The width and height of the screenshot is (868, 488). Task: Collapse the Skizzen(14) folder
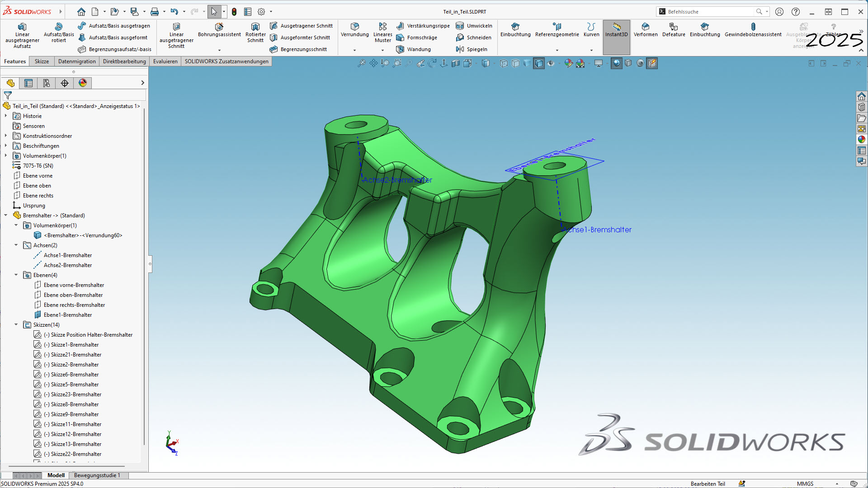pos(16,325)
